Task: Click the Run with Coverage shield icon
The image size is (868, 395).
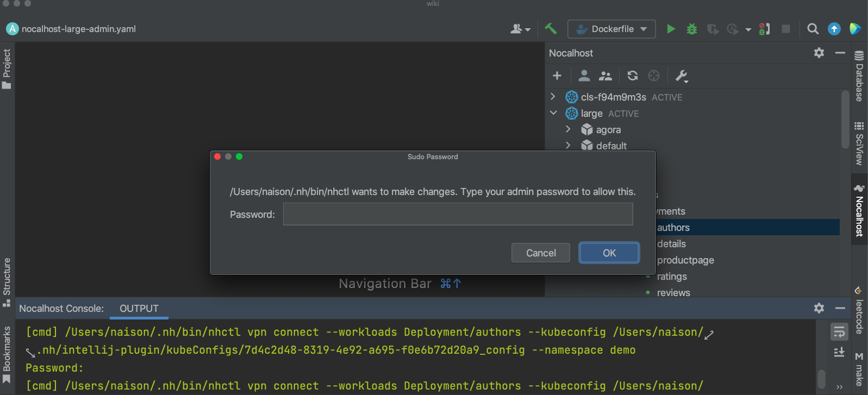Action: 713,29
